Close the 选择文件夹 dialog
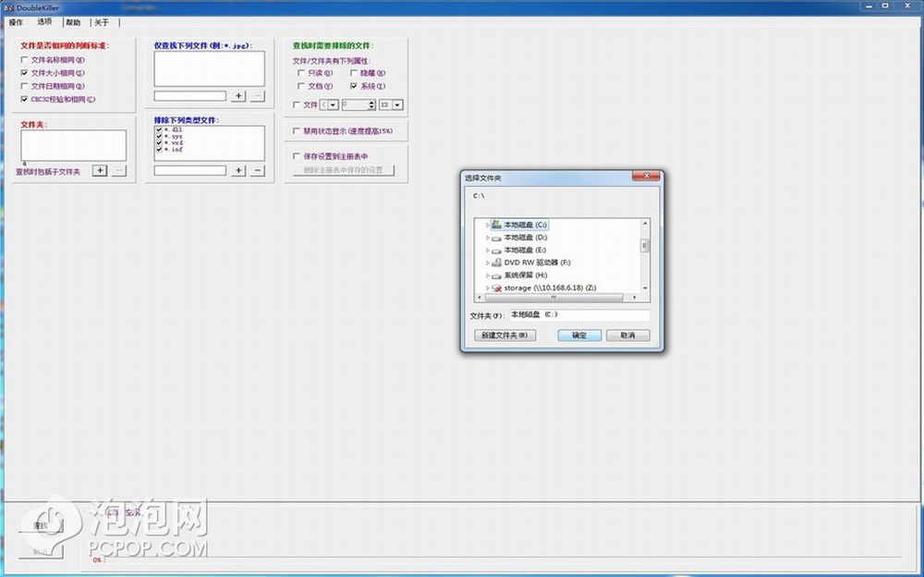Screen dimensions: 924x577 (646, 176)
